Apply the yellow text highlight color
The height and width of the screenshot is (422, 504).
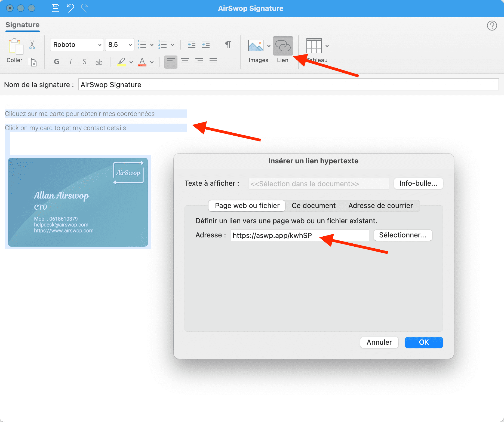121,62
